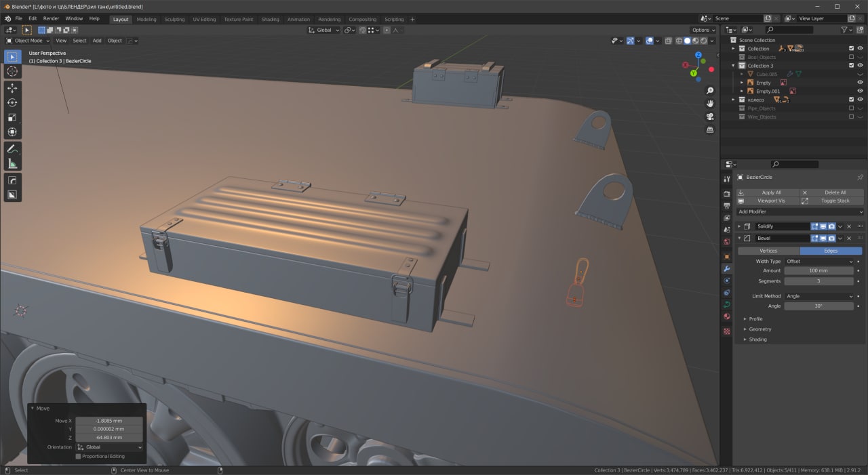Expand the колесо collection in outliner

(734, 100)
